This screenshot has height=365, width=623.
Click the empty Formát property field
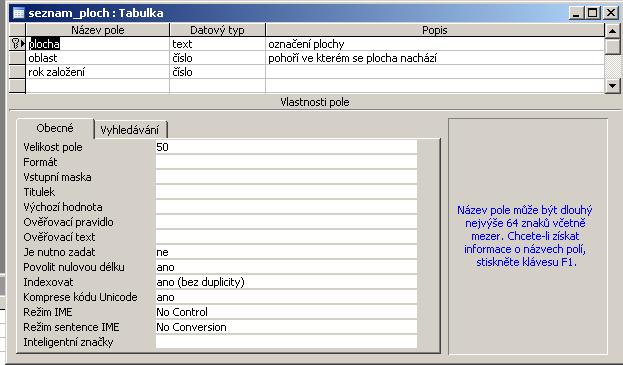point(286,162)
